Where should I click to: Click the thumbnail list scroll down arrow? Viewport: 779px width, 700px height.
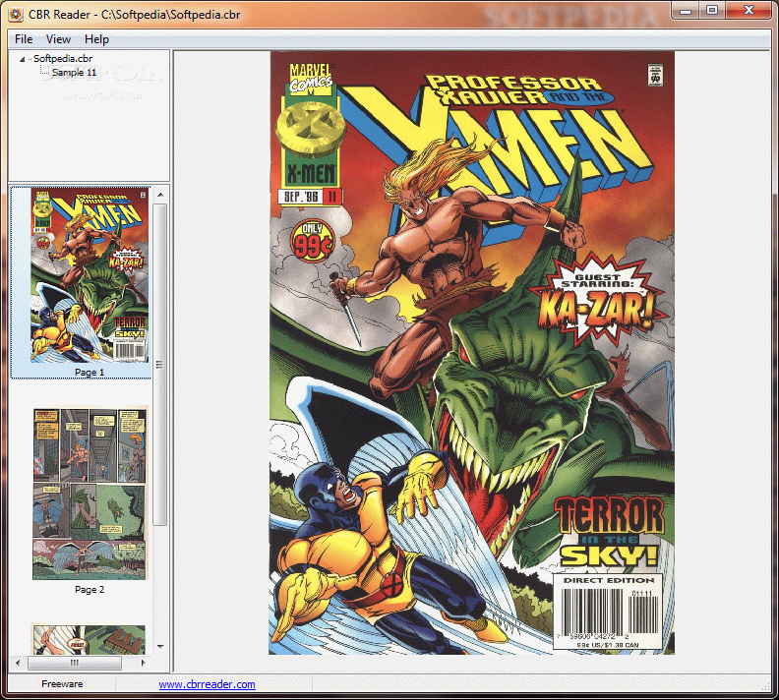coord(160,646)
